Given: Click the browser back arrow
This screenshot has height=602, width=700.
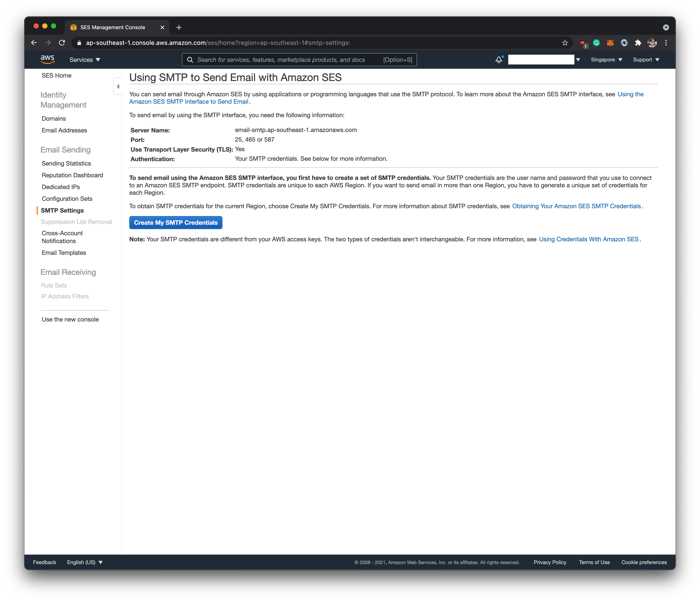Looking at the screenshot, I should (x=34, y=43).
